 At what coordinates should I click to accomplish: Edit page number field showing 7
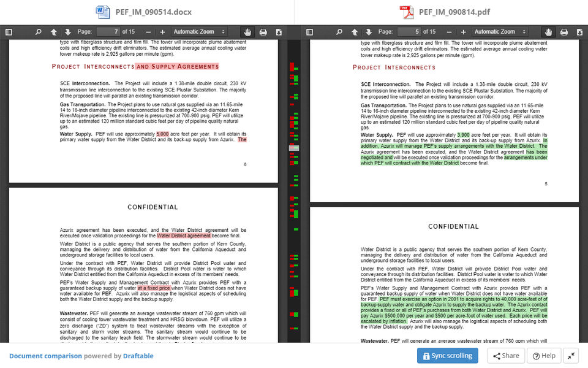tap(108, 32)
